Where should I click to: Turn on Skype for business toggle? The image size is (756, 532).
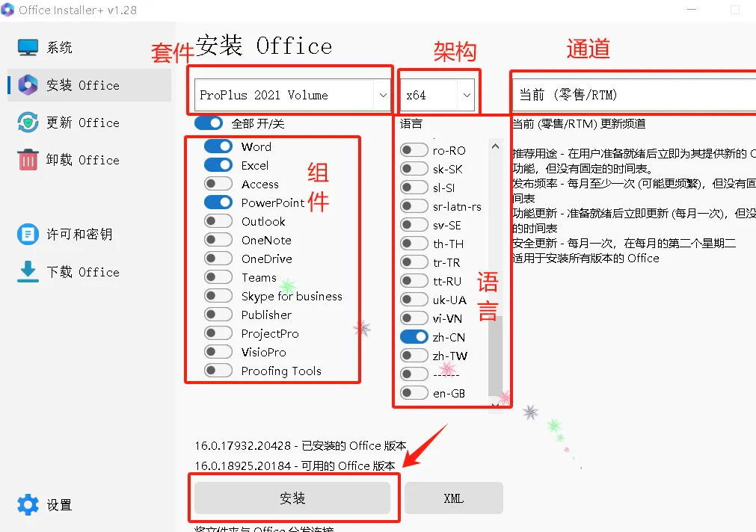click(x=218, y=295)
